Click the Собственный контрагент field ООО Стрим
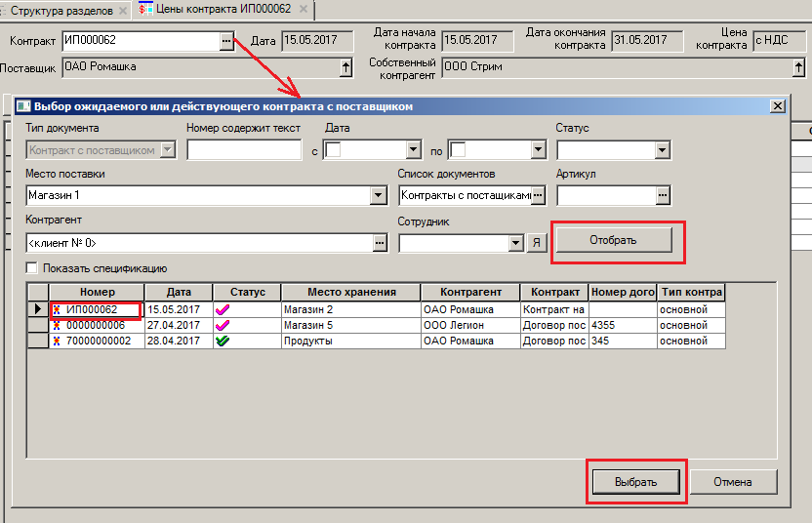812x523 pixels. [x=617, y=67]
